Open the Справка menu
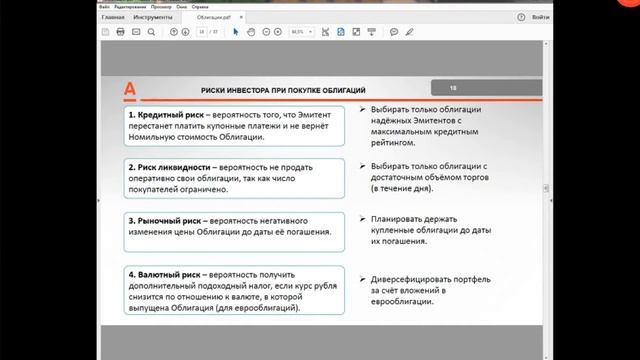 [200, 7]
